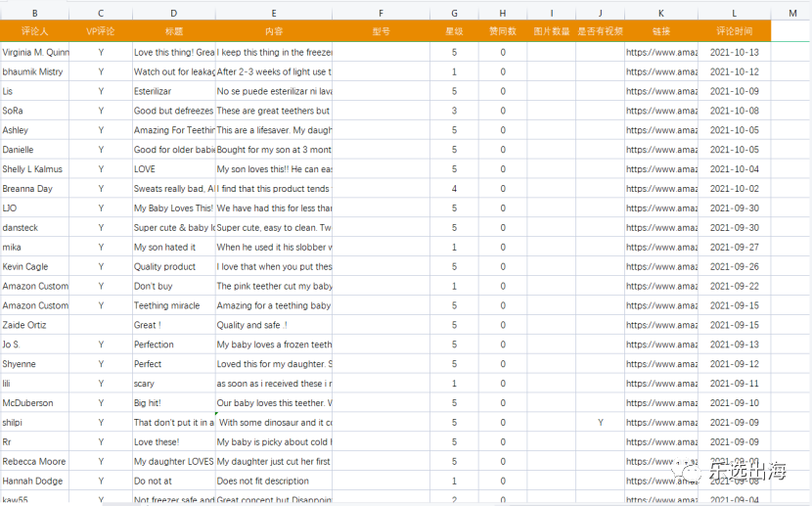Select column L header
812x506 pixels.
734,13
